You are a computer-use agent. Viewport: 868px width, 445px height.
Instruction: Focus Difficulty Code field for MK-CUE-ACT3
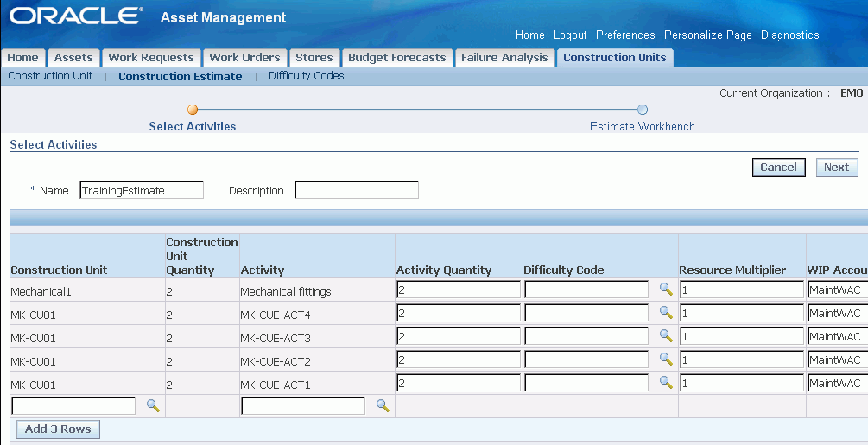click(586, 336)
